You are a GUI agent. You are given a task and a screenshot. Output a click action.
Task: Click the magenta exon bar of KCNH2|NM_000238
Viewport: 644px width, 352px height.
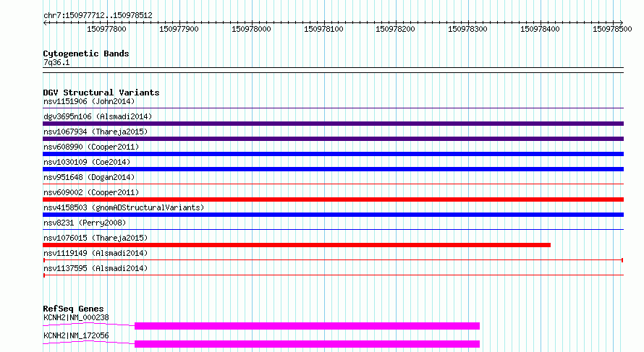coord(308,326)
